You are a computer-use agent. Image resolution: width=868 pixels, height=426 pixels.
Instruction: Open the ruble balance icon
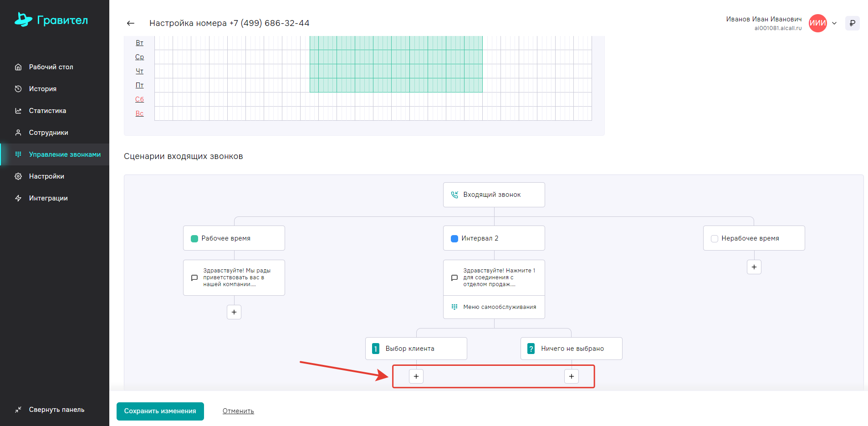852,23
